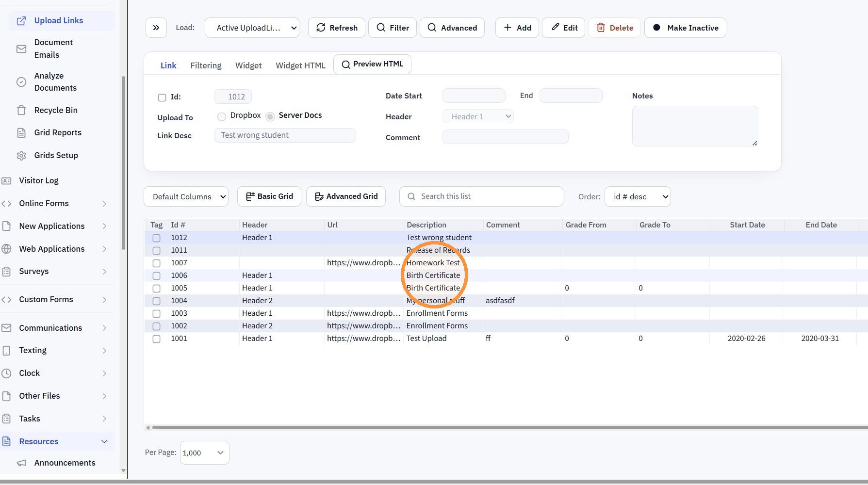Open the Load Active UploadLinks dropdown
868x485 pixels.
(x=252, y=28)
